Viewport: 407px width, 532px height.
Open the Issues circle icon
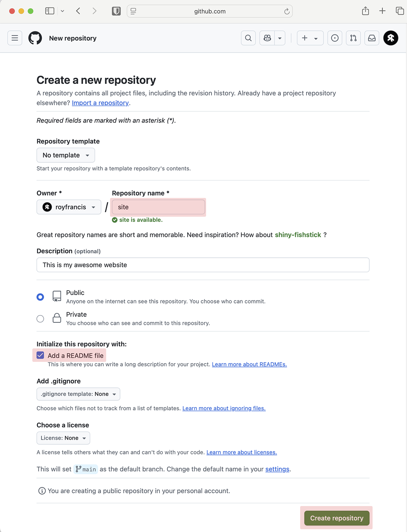click(x=335, y=38)
